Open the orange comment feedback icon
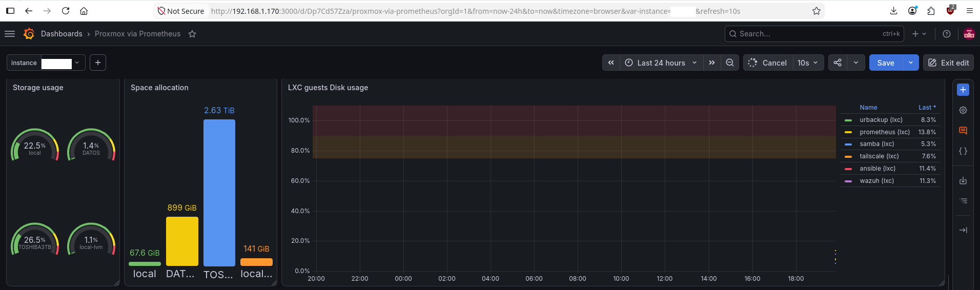The width and height of the screenshot is (980, 290). (x=963, y=131)
